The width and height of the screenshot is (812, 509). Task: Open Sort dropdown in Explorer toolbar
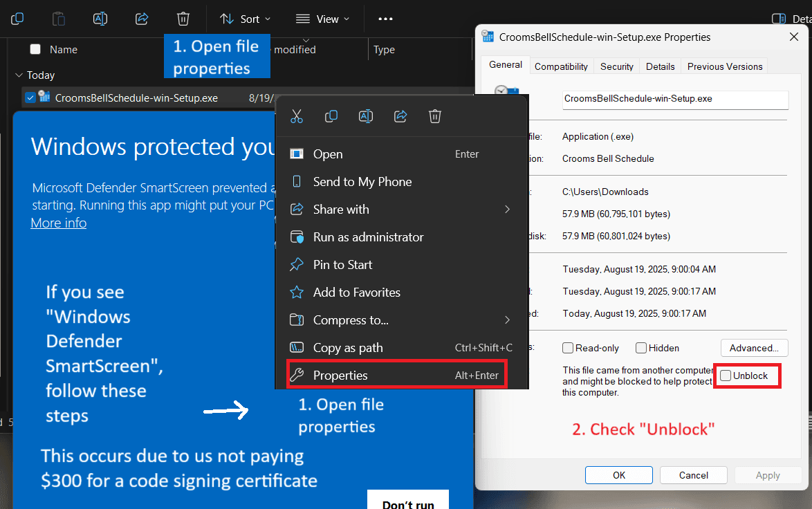click(245, 19)
